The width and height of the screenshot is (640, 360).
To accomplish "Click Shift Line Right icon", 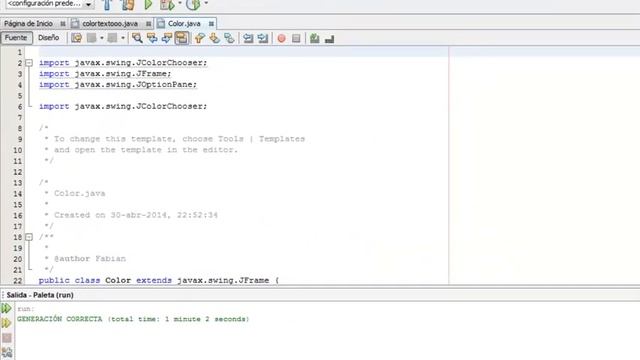I will click(x=263, y=38).
